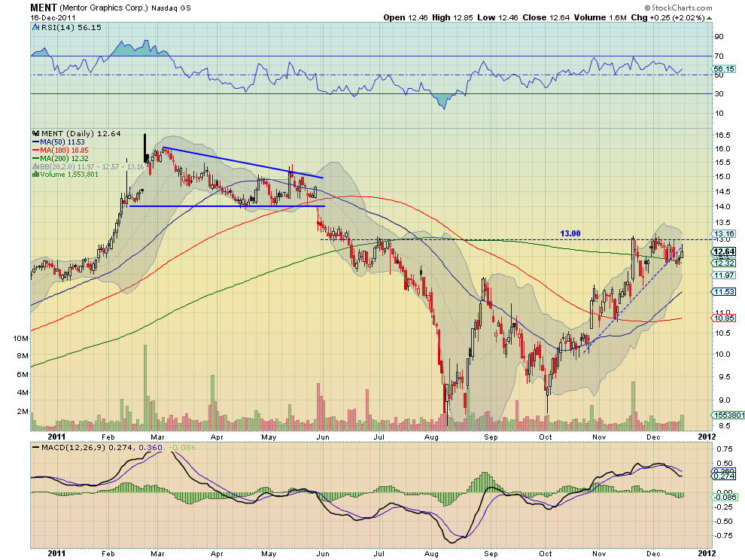This screenshot has width=745, height=560.
Task: Click the MACD signal value 0.360
Action: coord(151,447)
